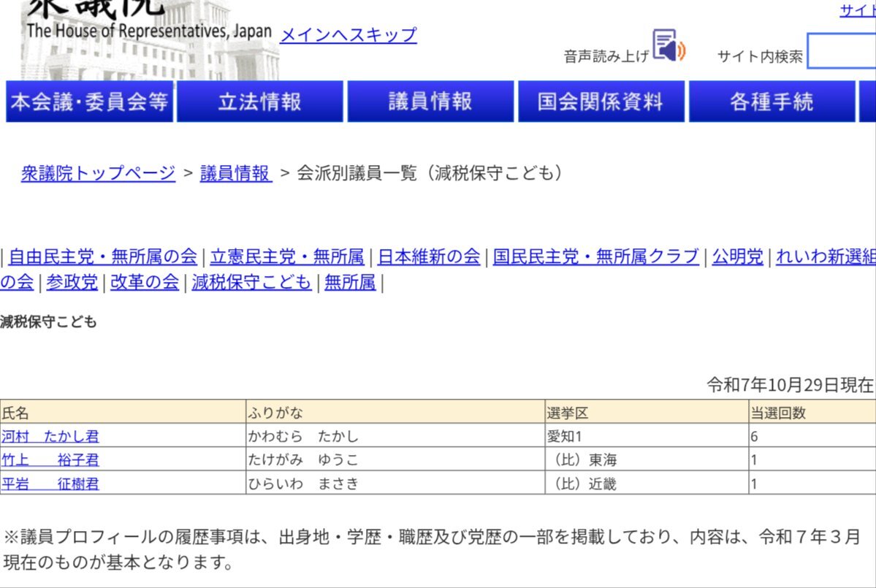Go to 議員情報 breadcrumb link
The width and height of the screenshot is (876, 588).
coord(236,173)
